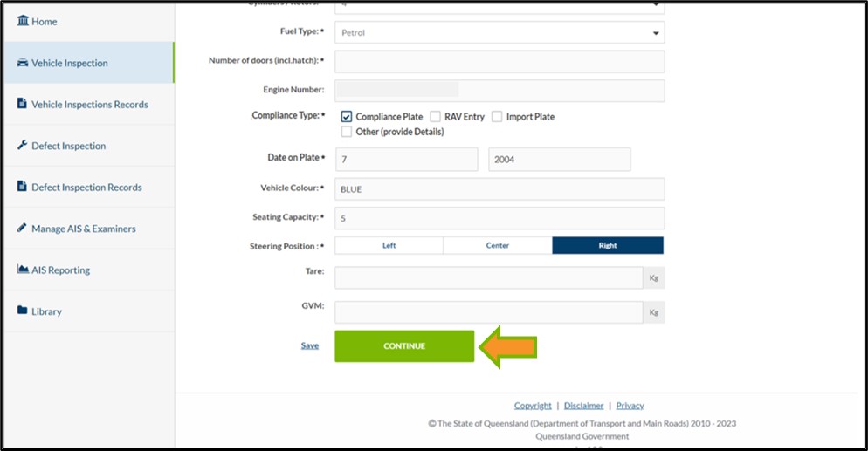Uncheck the Compliance Plate checkbox
The width and height of the screenshot is (868, 451).
(347, 116)
